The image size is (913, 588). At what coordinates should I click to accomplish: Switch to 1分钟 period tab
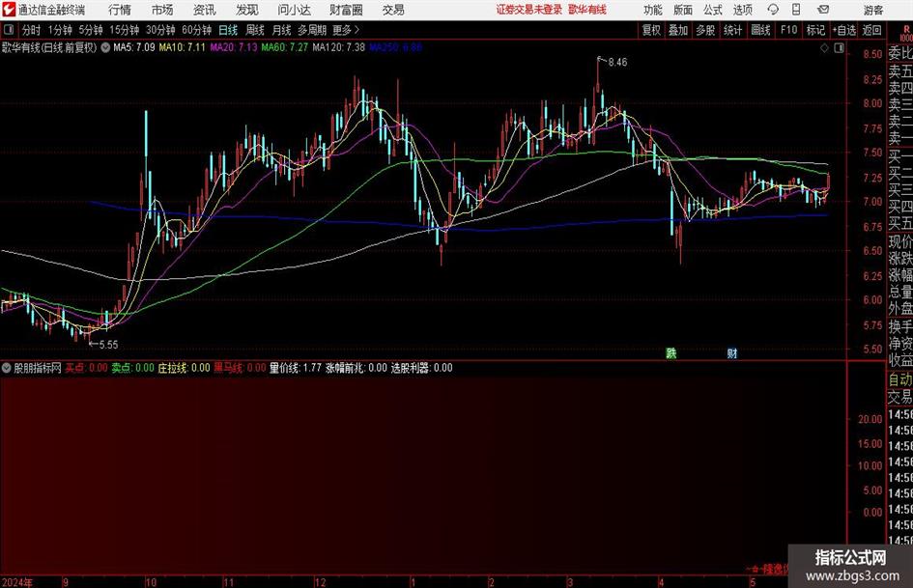point(59,30)
